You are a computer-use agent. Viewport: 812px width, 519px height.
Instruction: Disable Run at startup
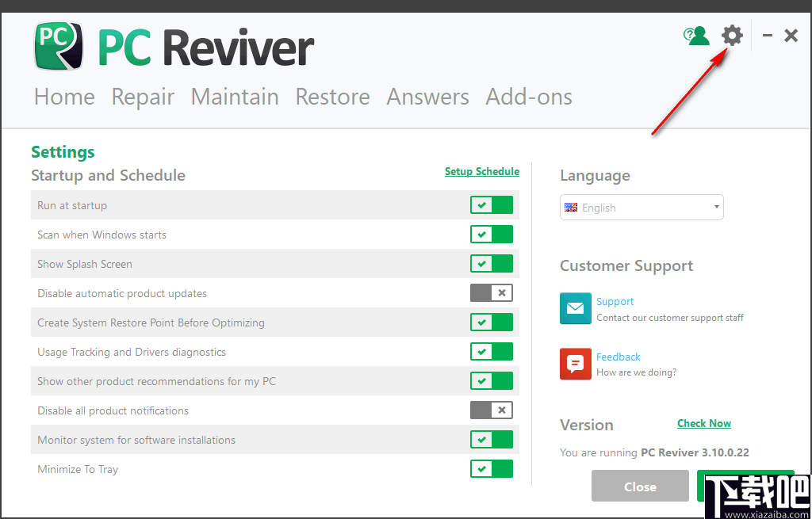coord(492,204)
